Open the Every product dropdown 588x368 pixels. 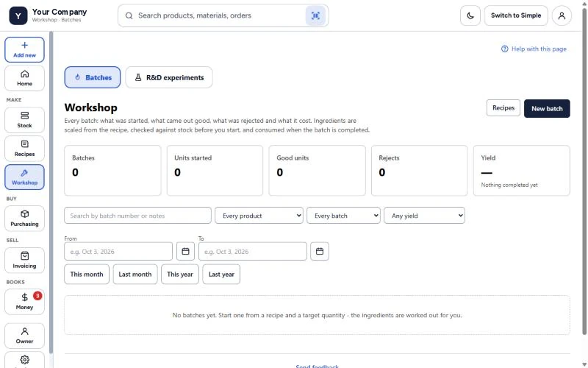(x=259, y=216)
